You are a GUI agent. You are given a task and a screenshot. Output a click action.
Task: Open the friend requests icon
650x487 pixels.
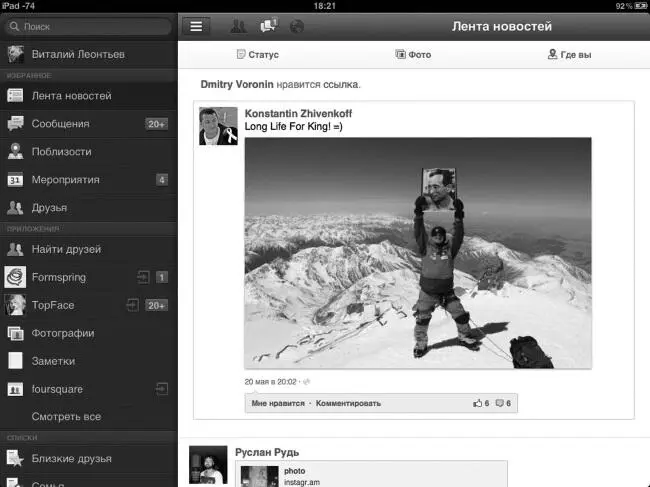(238, 27)
